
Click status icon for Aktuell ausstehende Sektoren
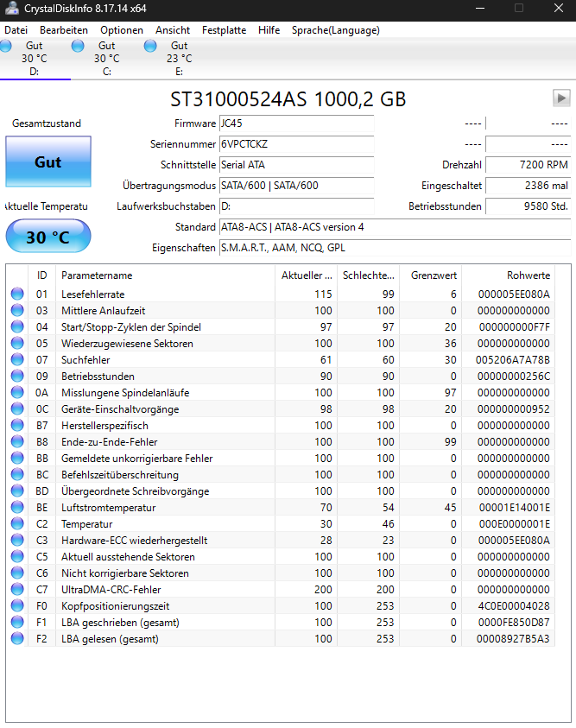pyautogui.click(x=17, y=556)
